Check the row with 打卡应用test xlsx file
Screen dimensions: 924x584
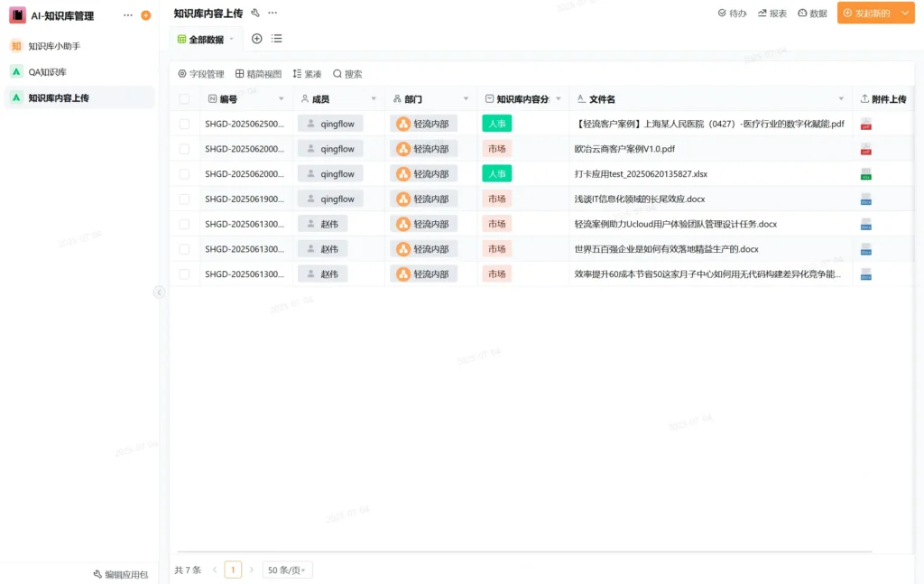pos(184,174)
